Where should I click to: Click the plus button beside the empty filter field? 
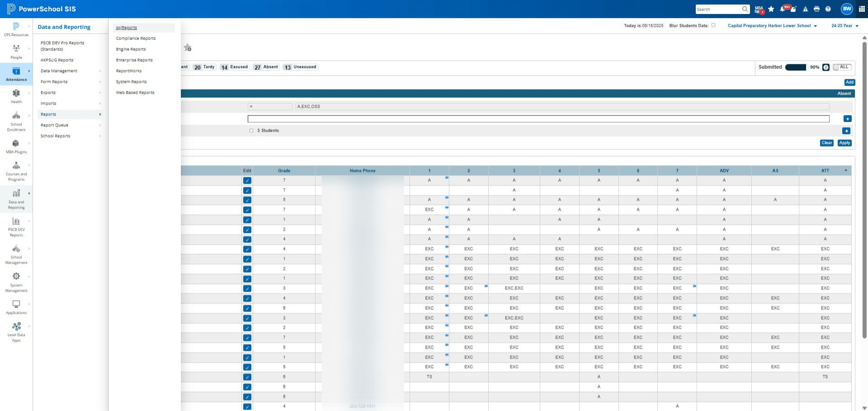[x=847, y=119]
